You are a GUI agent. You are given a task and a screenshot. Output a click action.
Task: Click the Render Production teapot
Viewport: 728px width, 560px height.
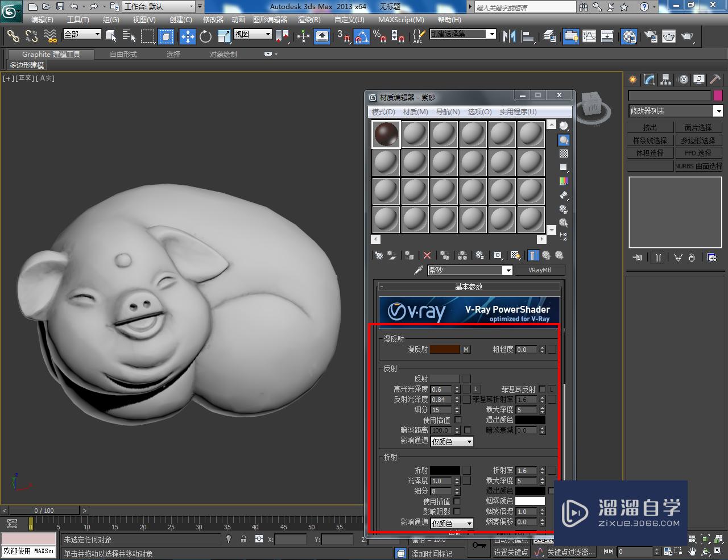(x=688, y=36)
